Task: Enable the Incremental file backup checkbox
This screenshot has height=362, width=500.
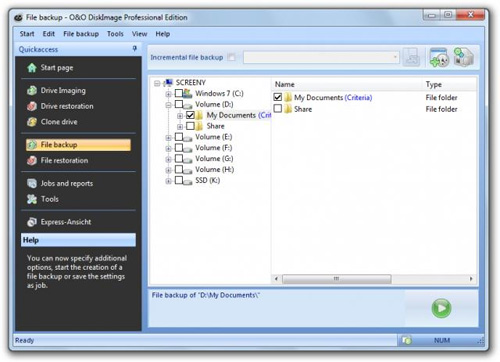Action: tap(231, 57)
